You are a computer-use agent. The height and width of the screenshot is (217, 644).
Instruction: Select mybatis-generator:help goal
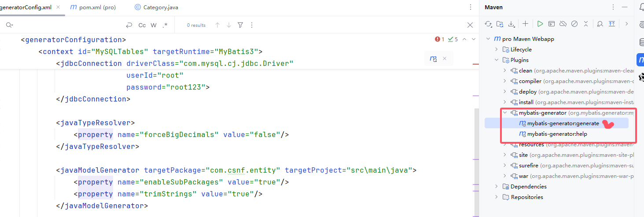[556, 134]
